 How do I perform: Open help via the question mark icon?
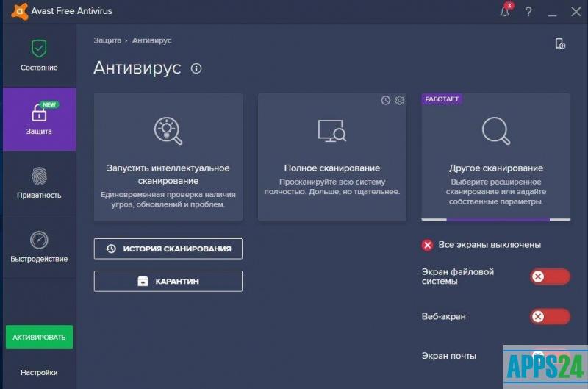point(528,12)
